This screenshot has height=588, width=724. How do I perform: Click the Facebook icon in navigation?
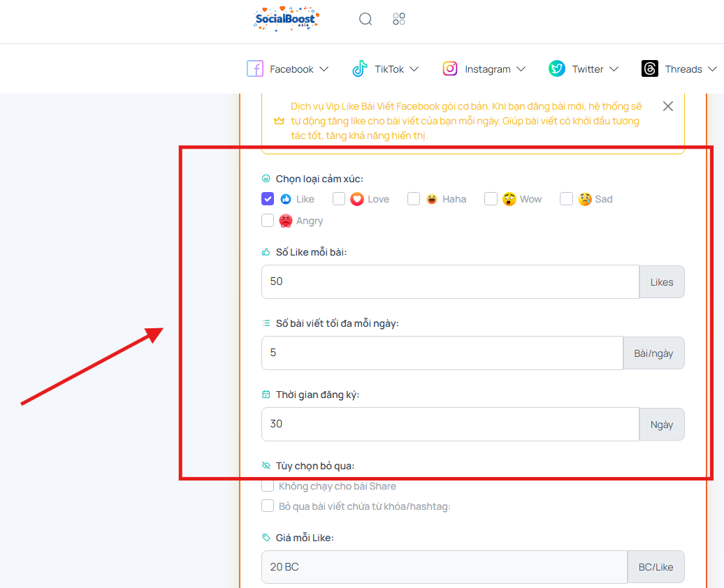coord(255,68)
